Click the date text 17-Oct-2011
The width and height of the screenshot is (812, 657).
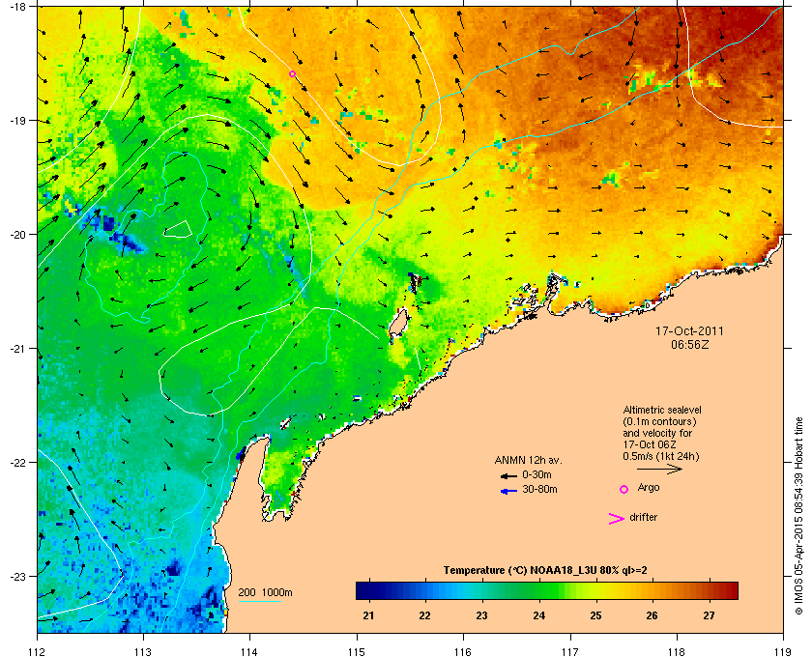click(x=689, y=330)
